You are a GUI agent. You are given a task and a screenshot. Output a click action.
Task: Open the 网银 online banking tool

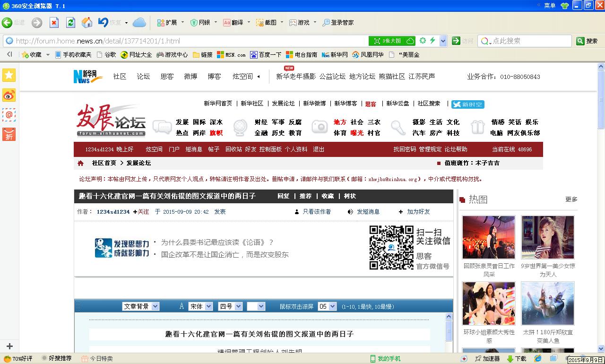pyautogui.click(x=200, y=22)
